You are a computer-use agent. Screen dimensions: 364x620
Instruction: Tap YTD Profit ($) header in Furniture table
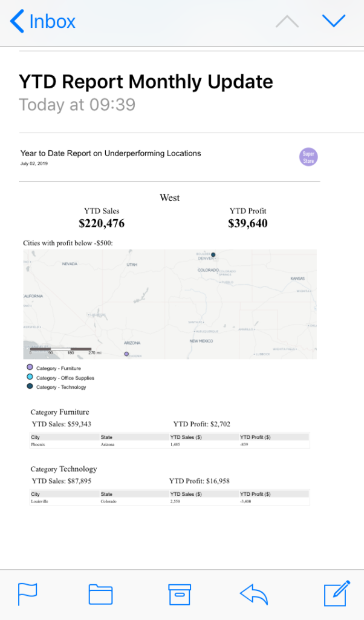(255, 437)
